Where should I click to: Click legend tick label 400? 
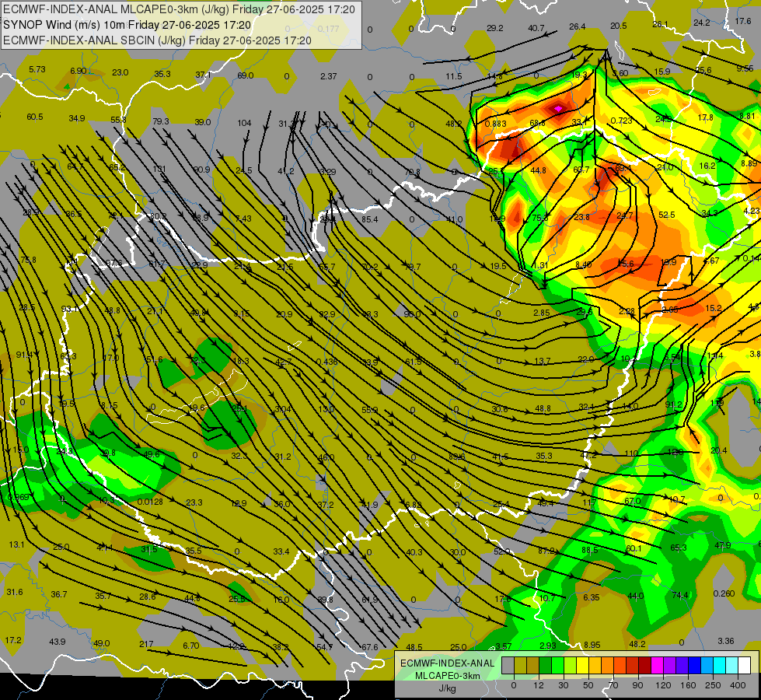point(738,685)
